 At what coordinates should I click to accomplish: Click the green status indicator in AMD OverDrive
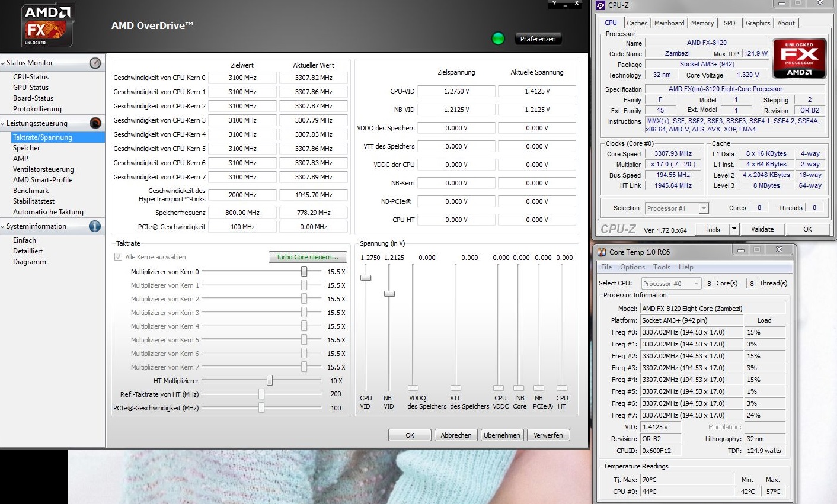point(498,38)
